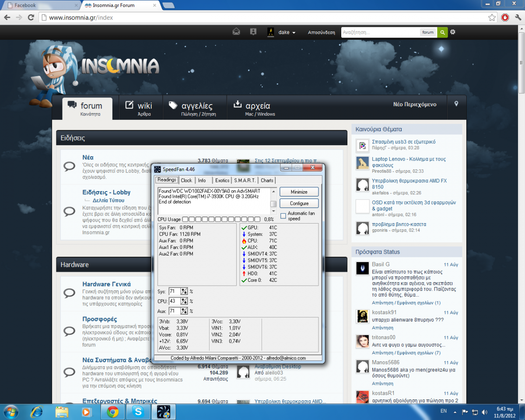
Task: Click the red extension icon in Chrome toolbar
Action: (505, 17)
